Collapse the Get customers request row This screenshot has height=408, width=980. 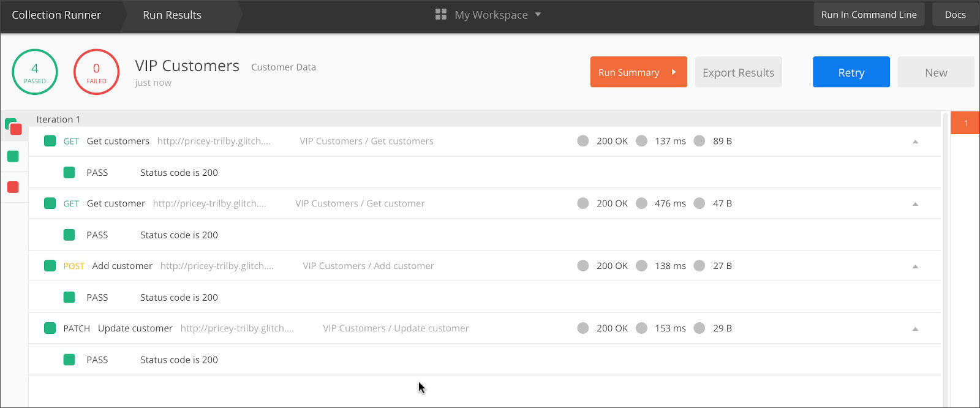915,142
